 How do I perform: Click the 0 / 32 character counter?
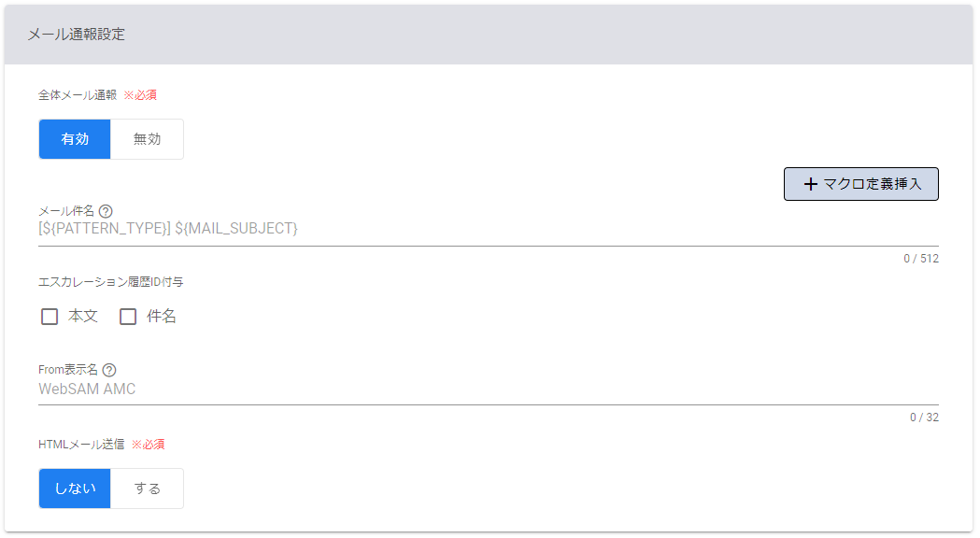(924, 418)
